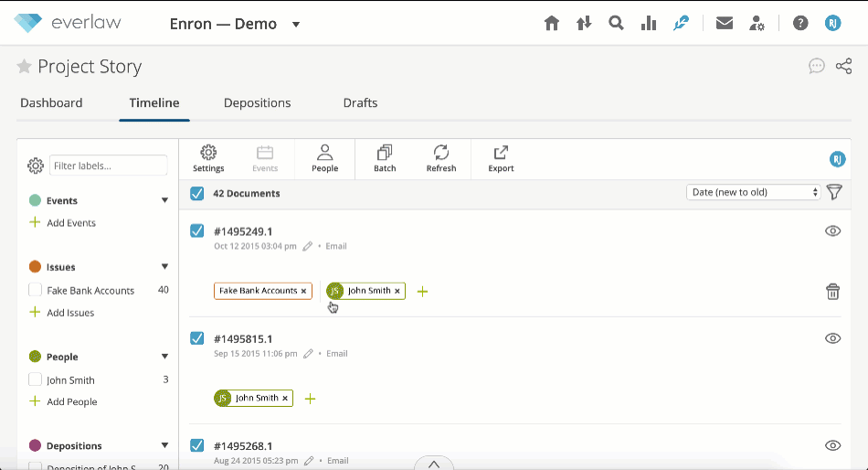Switch to the Depositions tab
Screen dimensions: 868x470
[258, 103]
